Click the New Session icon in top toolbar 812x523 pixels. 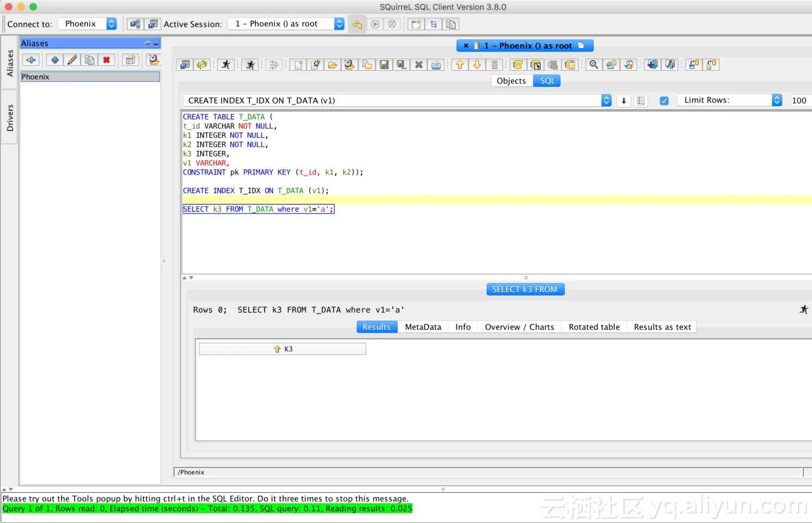pyautogui.click(x=416, y=24)
